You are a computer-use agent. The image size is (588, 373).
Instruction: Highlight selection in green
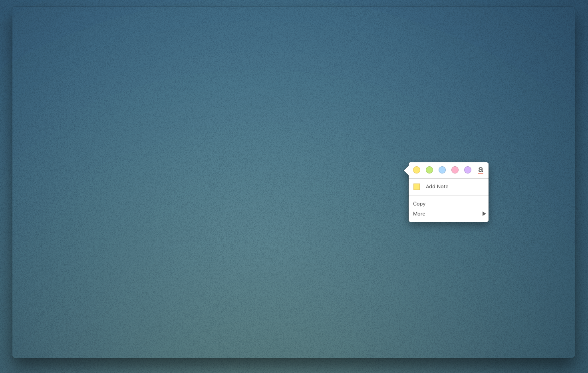click(x=429, y=170)
